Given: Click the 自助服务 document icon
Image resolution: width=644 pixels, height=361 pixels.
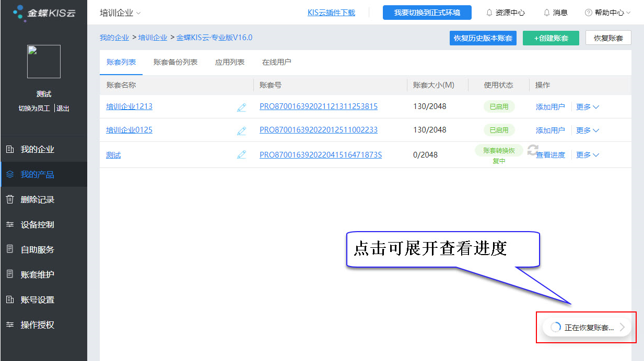Looking at the screenshot, I should pos(10,249).
